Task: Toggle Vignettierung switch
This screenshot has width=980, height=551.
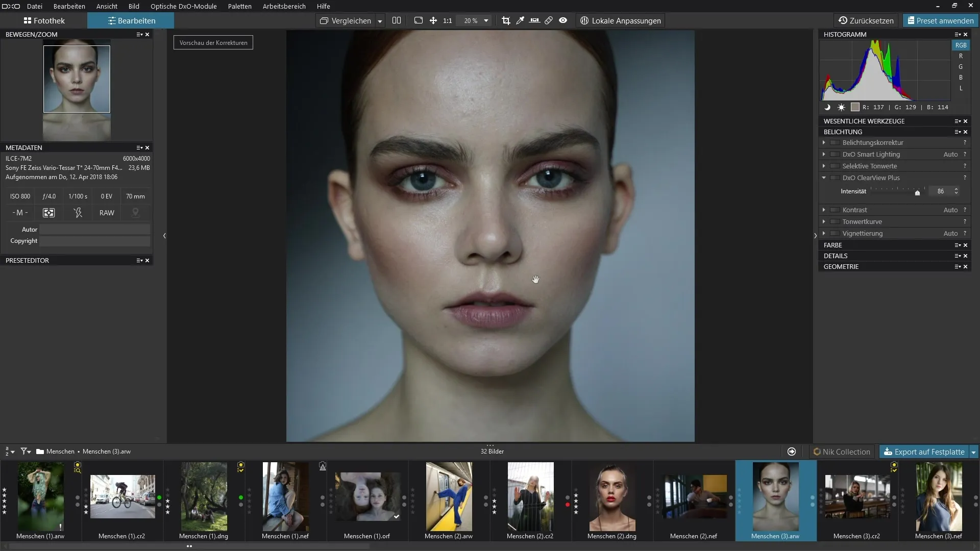Action: [x=835, y=233]
